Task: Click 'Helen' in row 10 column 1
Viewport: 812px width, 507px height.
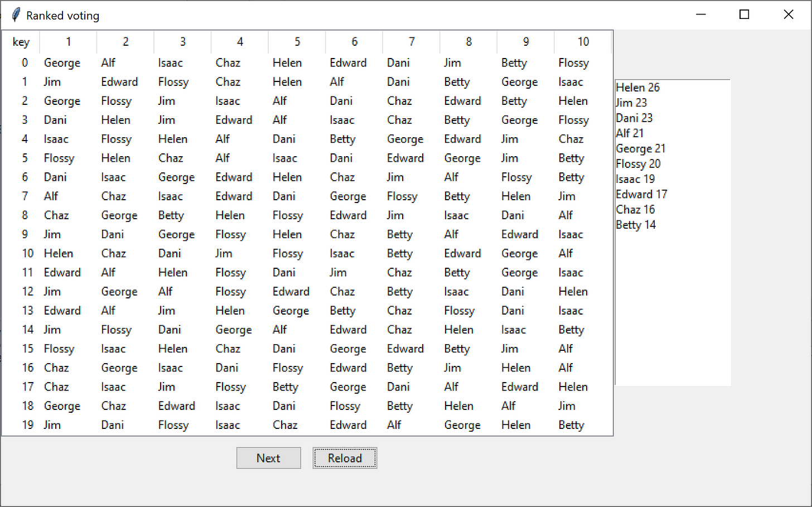Action: [59, 253]
